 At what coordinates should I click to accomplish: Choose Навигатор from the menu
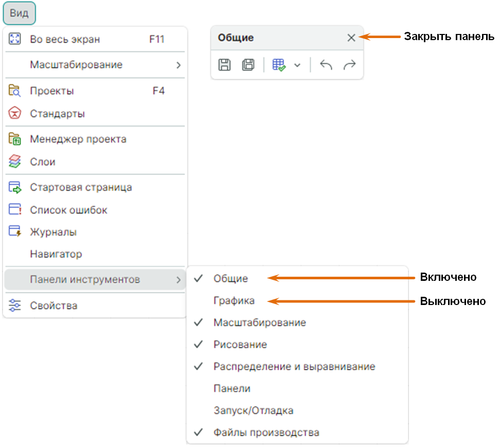pos(56,254)
